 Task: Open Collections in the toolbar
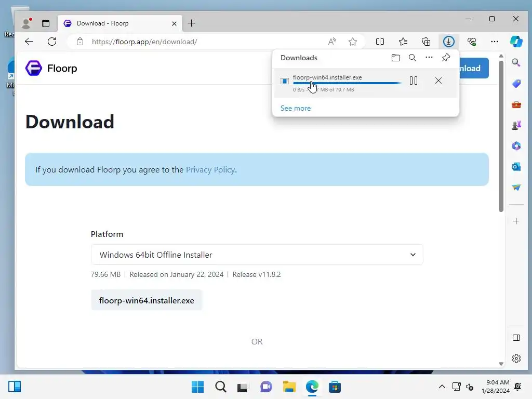click(x=426, y=42)
